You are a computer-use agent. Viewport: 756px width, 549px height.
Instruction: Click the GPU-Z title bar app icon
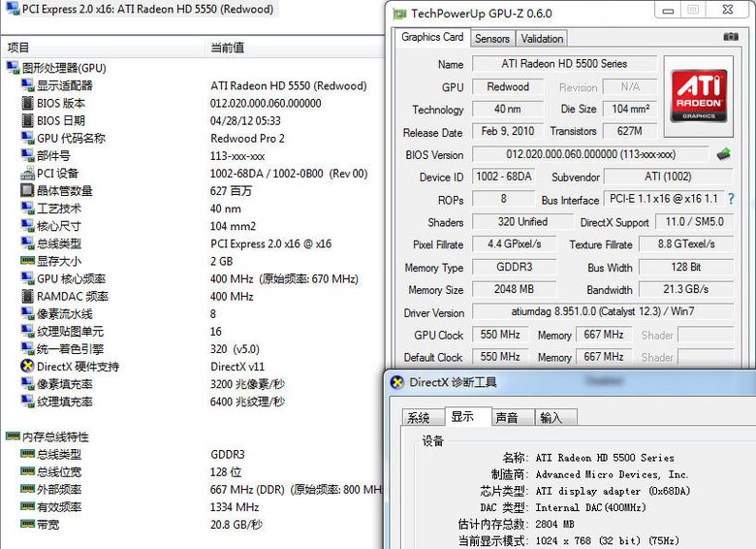point(399,14)
